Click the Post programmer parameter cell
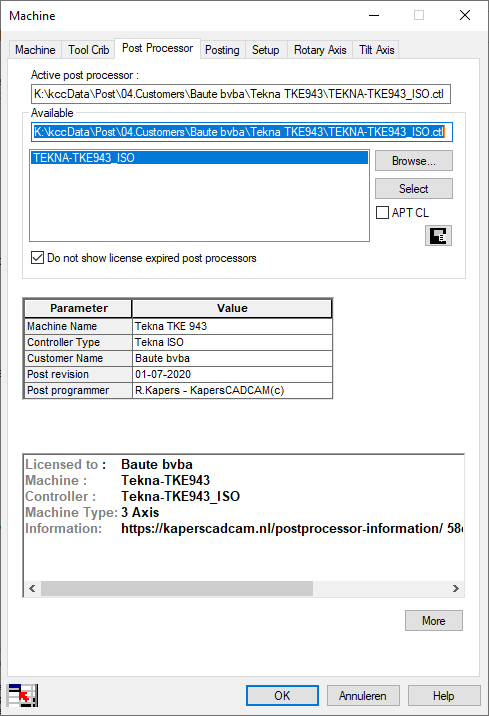 point(78,390)
